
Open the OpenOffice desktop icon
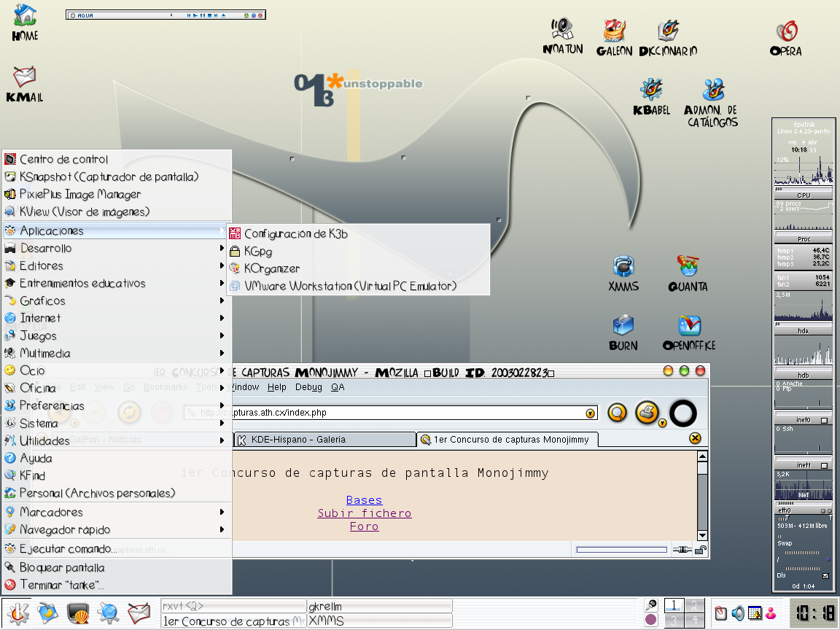tap(689, 332)
